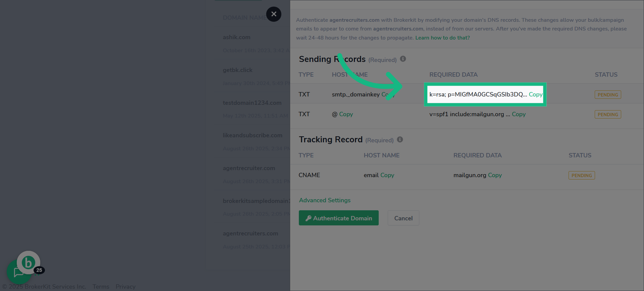Close the panel with the X button
The width and height of the screenshot is (644, 291).
274,14
